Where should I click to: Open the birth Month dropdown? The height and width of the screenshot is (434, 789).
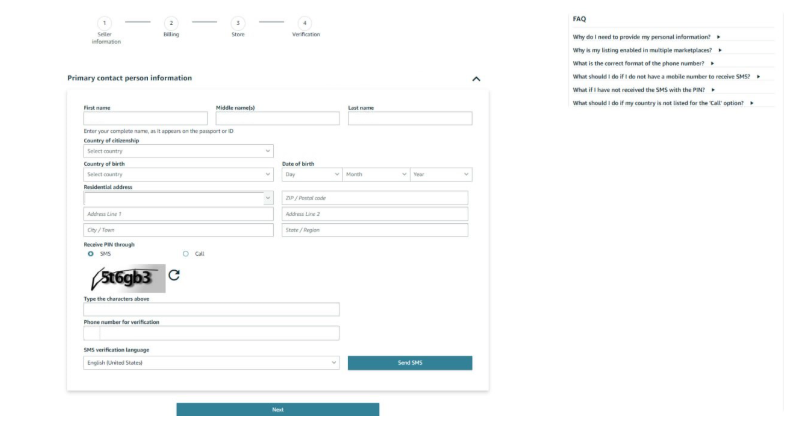(x=375, y=174)
